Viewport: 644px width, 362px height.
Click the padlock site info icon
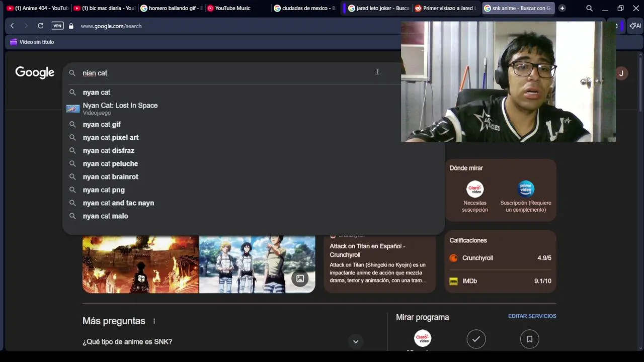tap(71, 26)
